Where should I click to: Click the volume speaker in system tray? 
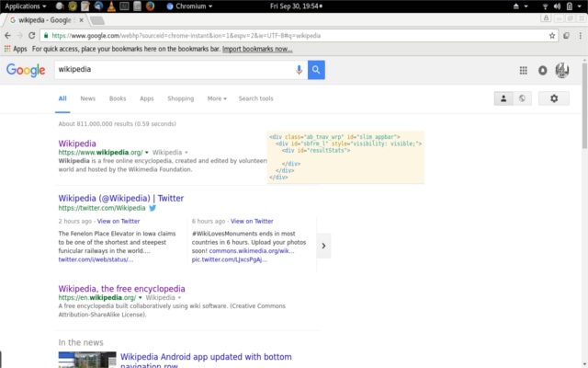tap(557, 6)
